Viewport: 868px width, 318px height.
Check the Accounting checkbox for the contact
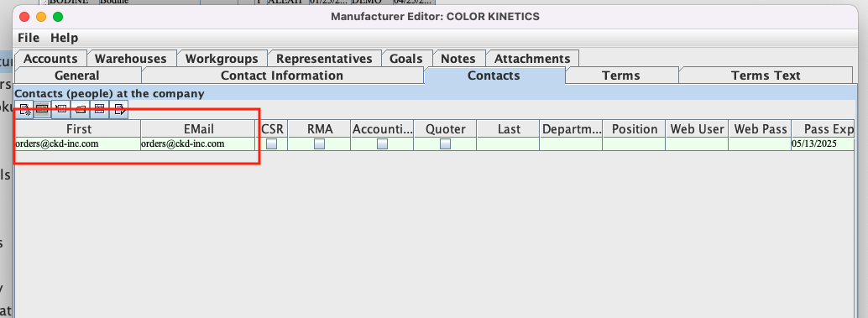point(383,143)
